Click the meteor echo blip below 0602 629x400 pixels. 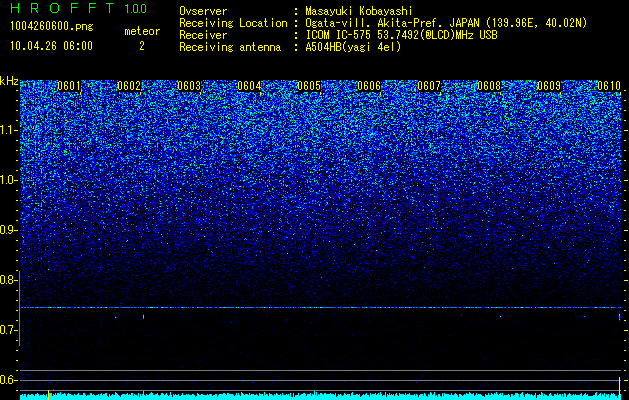tap(143, 317)
